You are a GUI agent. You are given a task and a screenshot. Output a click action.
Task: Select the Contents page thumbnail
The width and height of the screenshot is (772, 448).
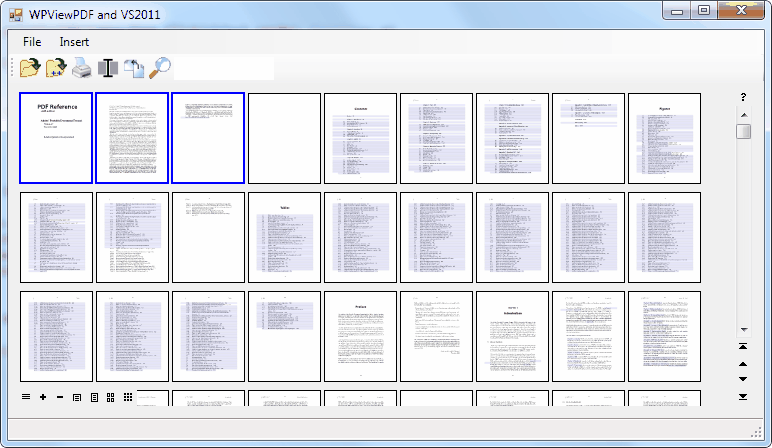[360, 138]
